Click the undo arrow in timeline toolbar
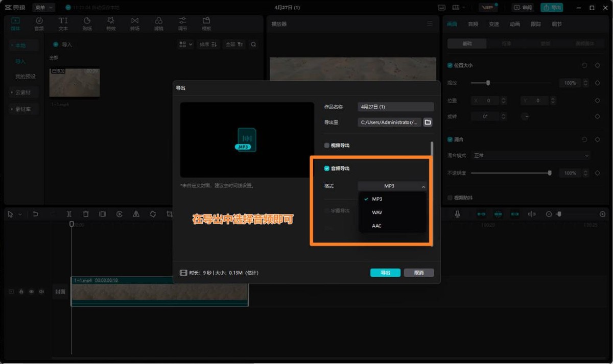613x364 pixels. (36, 214)
